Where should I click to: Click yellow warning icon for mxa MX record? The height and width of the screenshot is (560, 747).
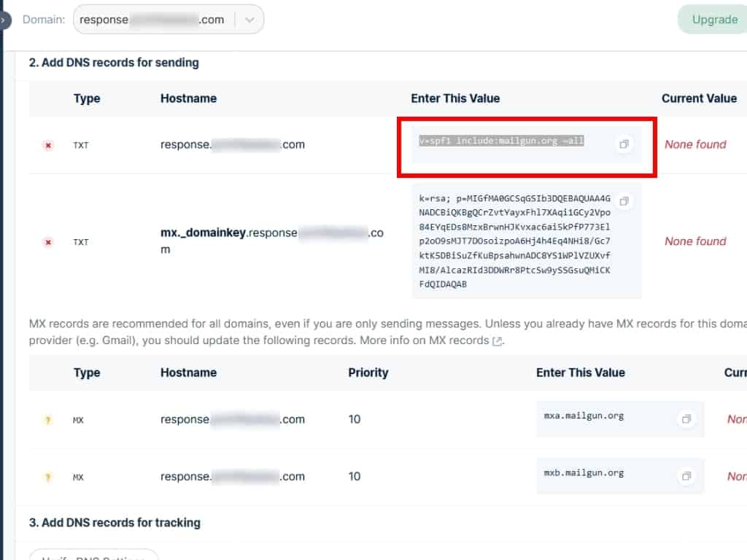[49, 420]
